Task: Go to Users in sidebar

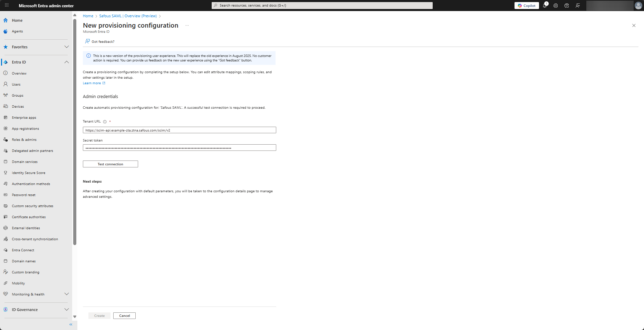Action: click(x=16, y=85)
